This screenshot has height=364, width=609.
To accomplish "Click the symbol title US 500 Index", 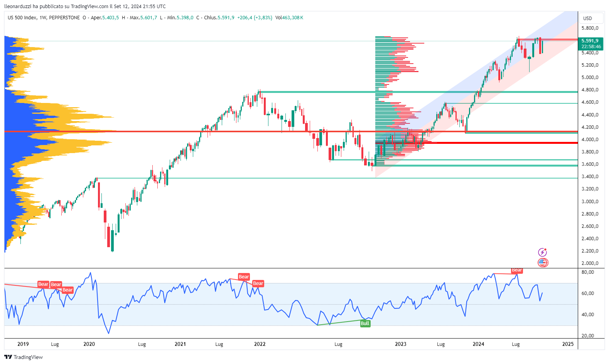I will click(22, 18).
